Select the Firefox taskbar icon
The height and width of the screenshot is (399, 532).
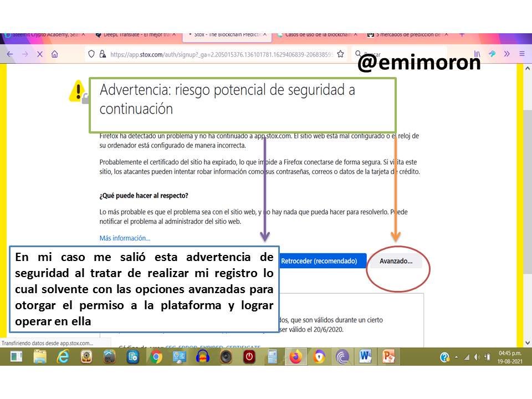pyautogui.click(x=295, y=357)
